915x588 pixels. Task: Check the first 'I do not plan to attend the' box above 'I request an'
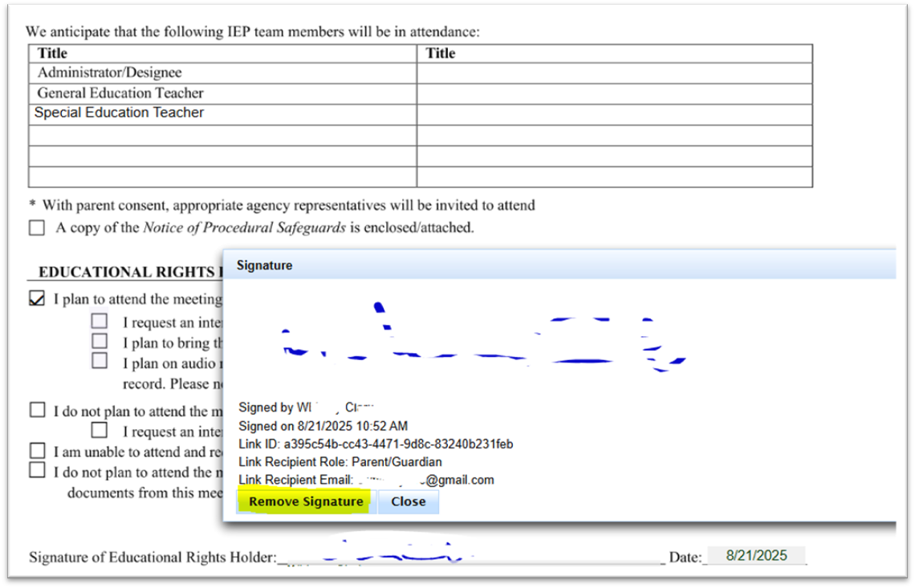[38, 410]
